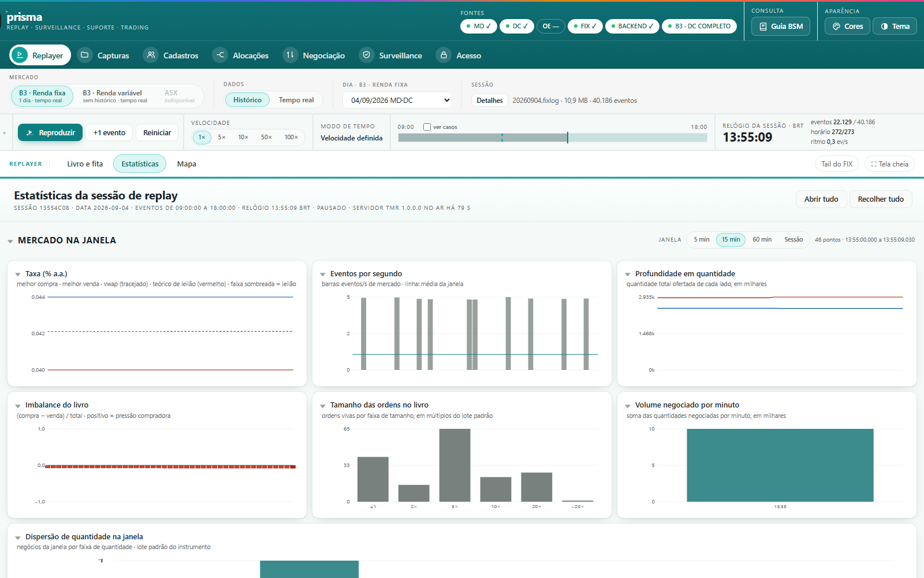Toggle the FIX source chip
924x578 pixels.
(585, 26)
